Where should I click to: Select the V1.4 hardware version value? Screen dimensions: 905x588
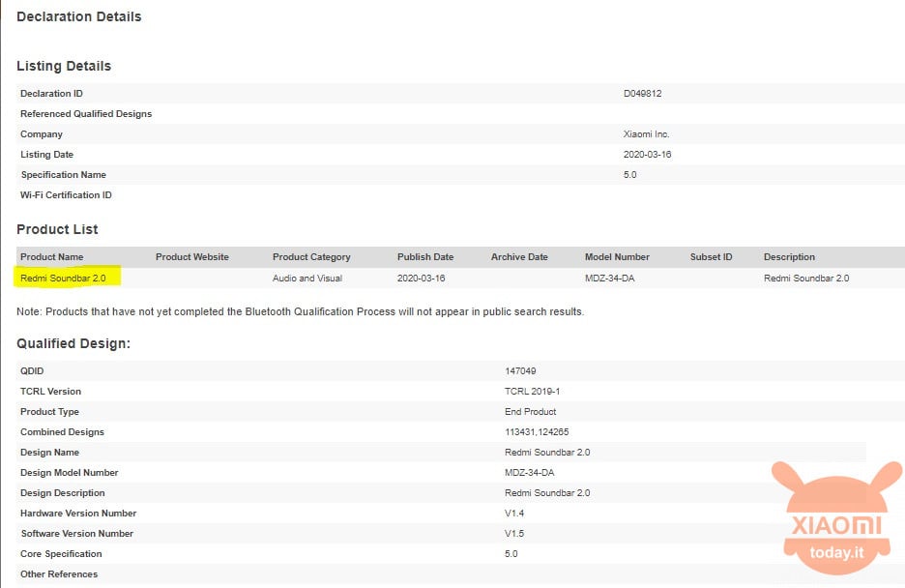[x=514, y=513]
